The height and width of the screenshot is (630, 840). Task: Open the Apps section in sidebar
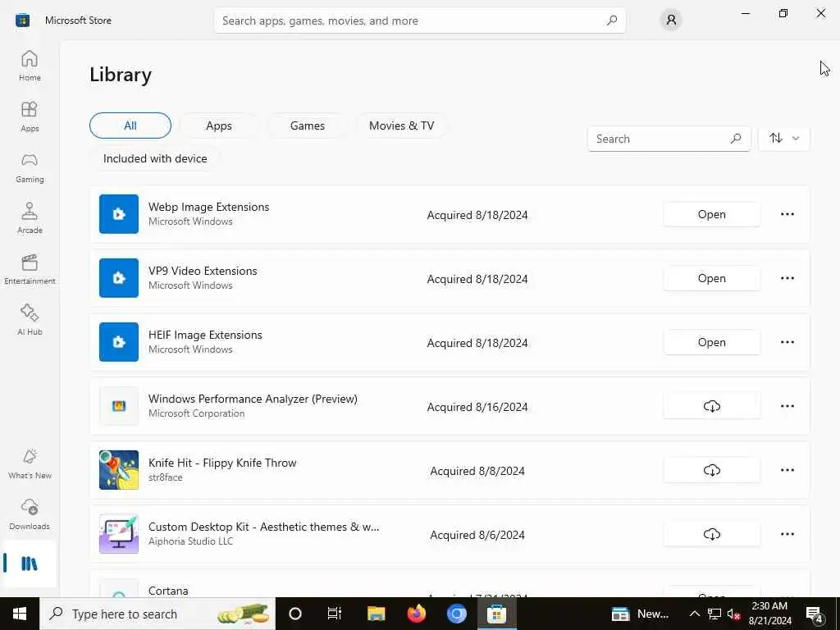click(x=30, y=116)
